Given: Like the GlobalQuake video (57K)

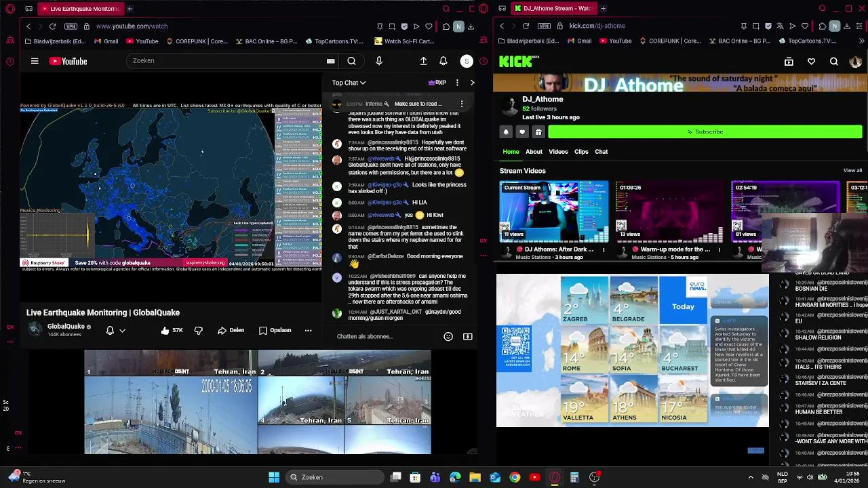Looking at the screenshot, I should tap(172, 330).
